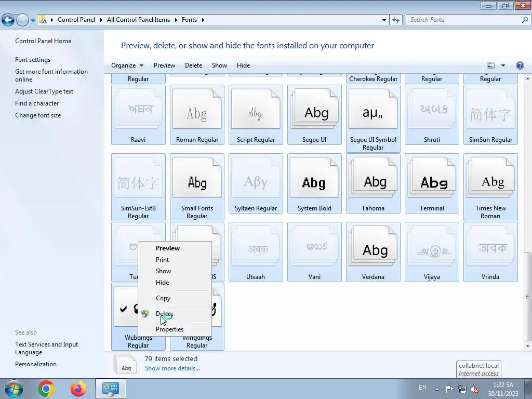Click the Action Center flag icon
The image size is (532, 399).
[449, 389]
